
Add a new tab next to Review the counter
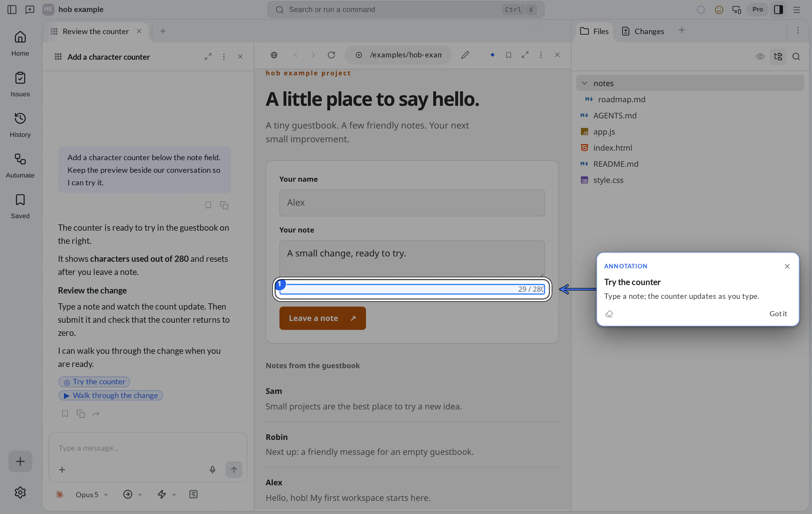pyautogui.click(x=163, y=31)
